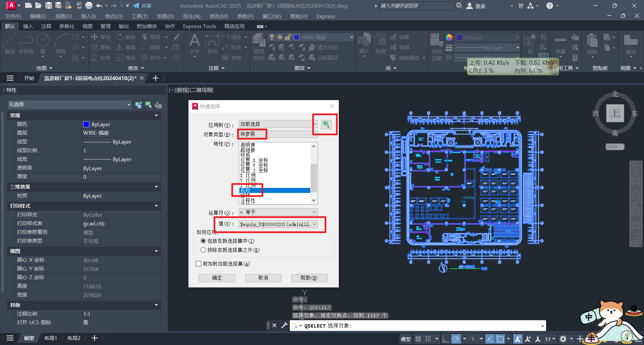Screen dimensions: 644x345
Task: Open Layer Properties (图层特性) manager
Action: click(x=259, y=46)
